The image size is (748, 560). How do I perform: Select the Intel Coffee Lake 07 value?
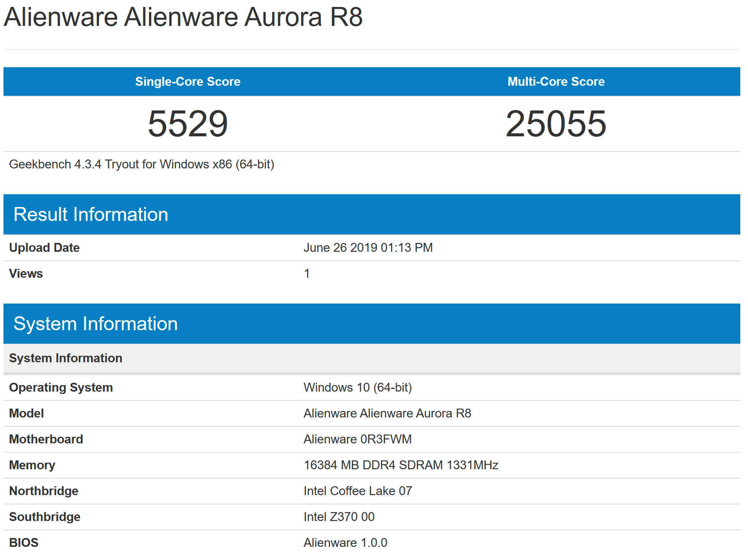point(358,491)
